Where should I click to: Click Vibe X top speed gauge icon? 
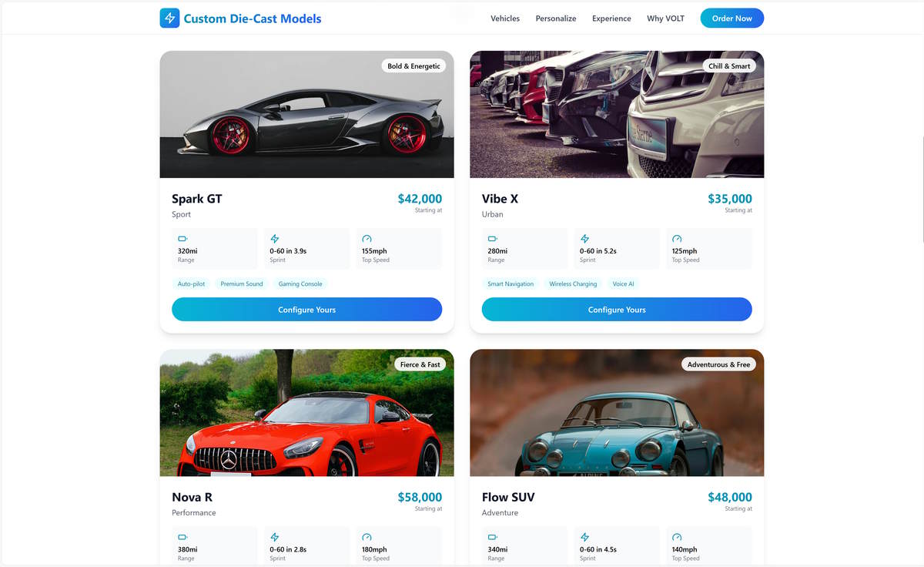tap(677, 239)
